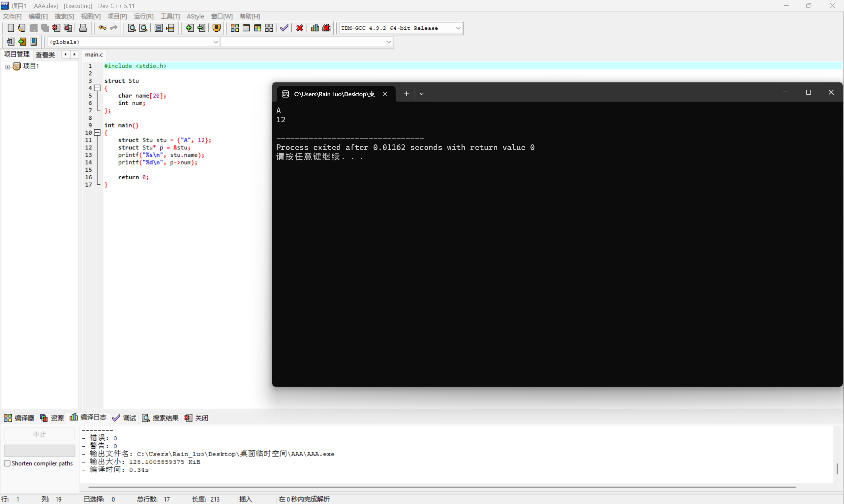Expand the 项目1 project tree node

(8, 67)
